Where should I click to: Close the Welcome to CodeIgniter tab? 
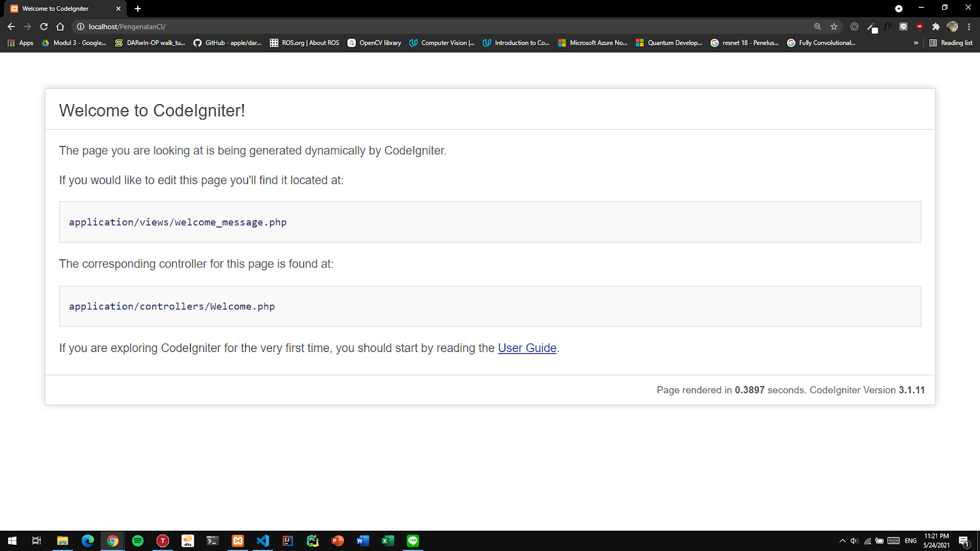click(x=118, y=9)
